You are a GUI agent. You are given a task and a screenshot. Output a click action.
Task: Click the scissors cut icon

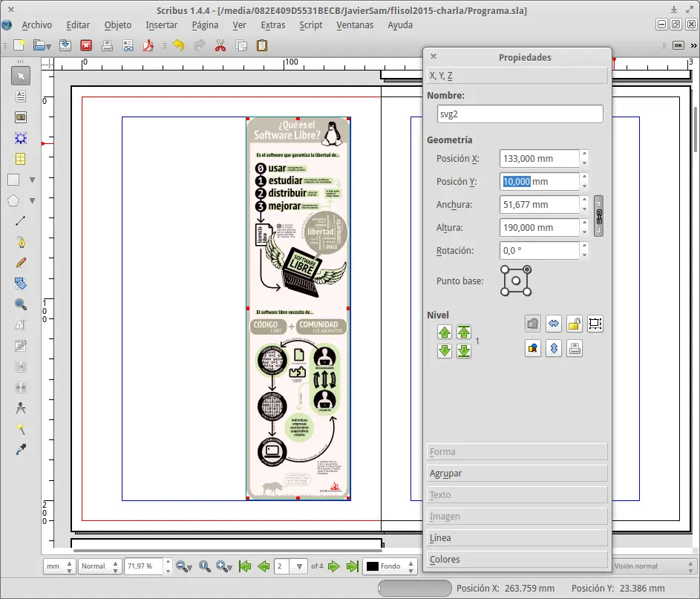[x=220, y=45]
